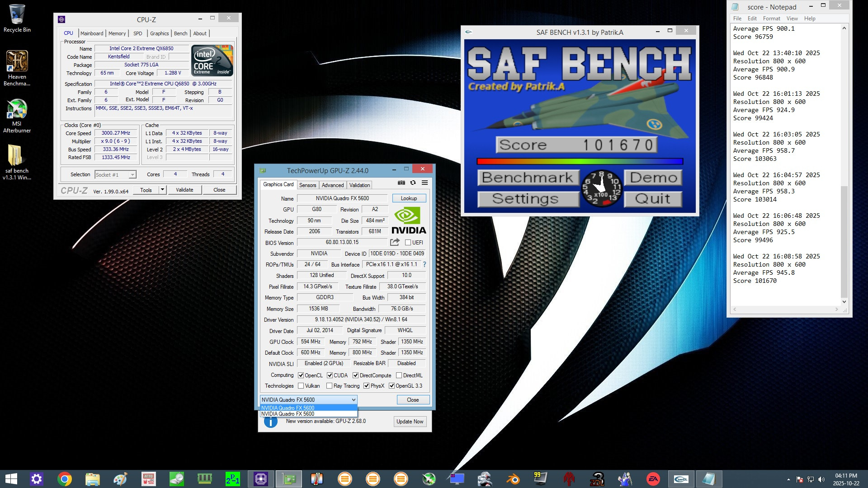The height and width of the screenshot is (488, 868).
Task: Switch to the GPU-Z Sensors tab
Action: [307, 185]
